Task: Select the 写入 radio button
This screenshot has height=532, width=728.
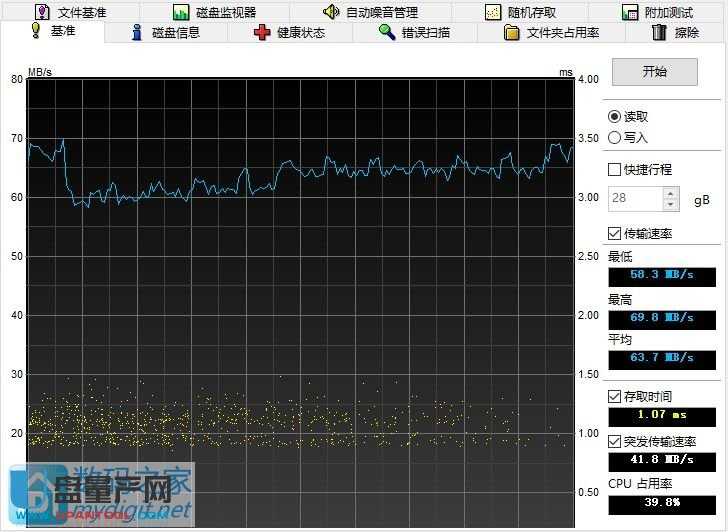Action: coord(615,137)
